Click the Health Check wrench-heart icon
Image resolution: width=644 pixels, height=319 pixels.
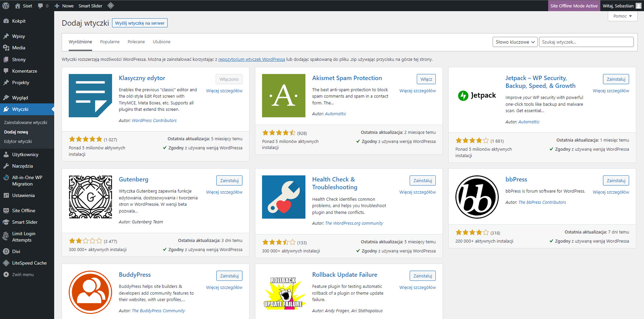coord(284,197)
